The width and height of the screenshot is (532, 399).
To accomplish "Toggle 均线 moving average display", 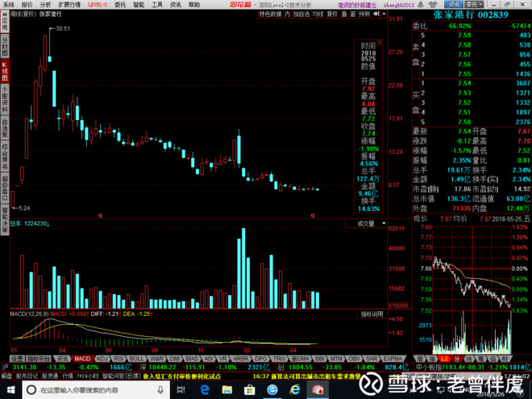I will [x=318, y=14].
